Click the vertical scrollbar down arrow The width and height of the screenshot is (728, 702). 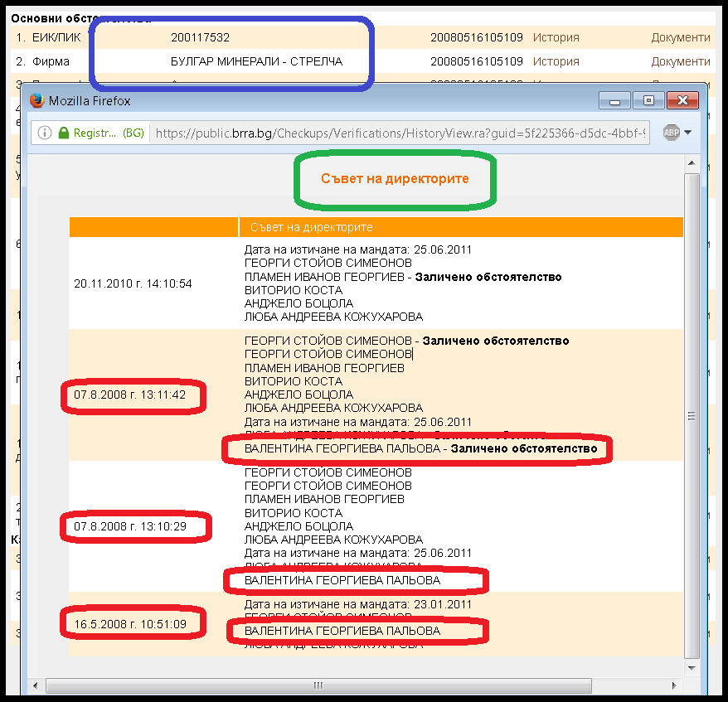click(692, 672)
